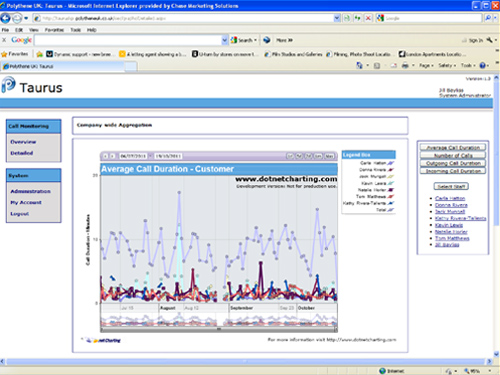Click the browser Back arrow button

pyautogui.click(x=6, y=18)
